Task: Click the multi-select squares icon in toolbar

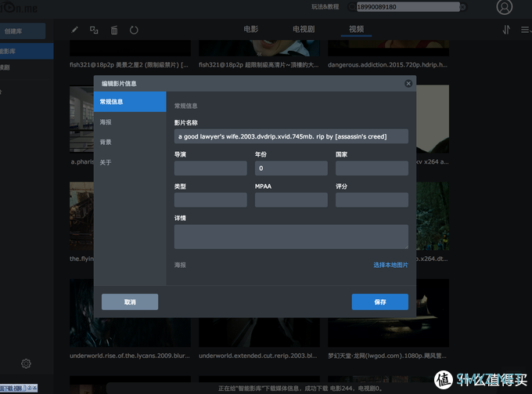Action: [x=94, y=30]
